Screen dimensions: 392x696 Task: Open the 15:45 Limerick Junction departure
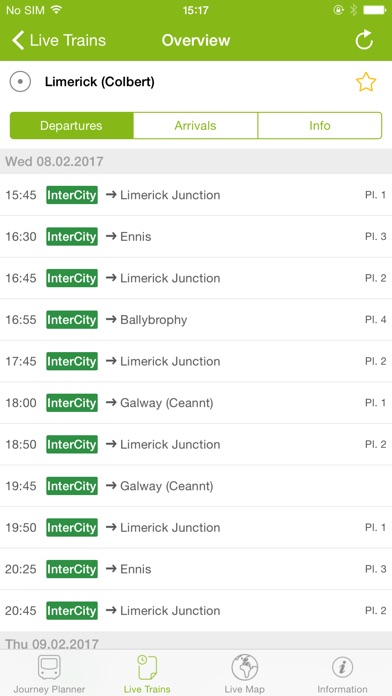click(196, 195)
